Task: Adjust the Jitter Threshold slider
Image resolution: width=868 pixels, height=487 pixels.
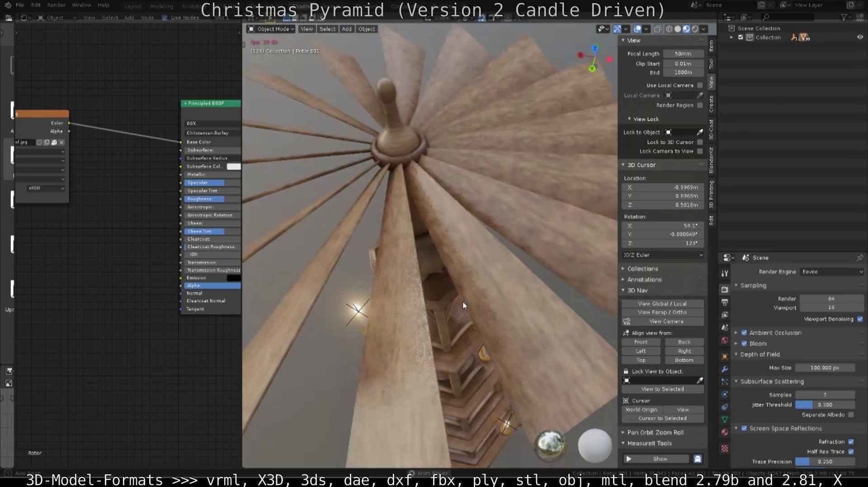Action: click(825, 405)
